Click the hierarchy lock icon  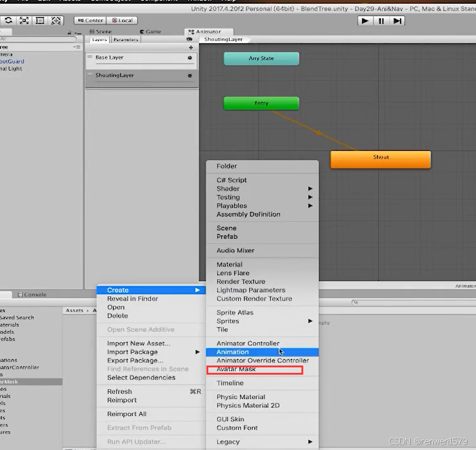(x=69, y=32)
